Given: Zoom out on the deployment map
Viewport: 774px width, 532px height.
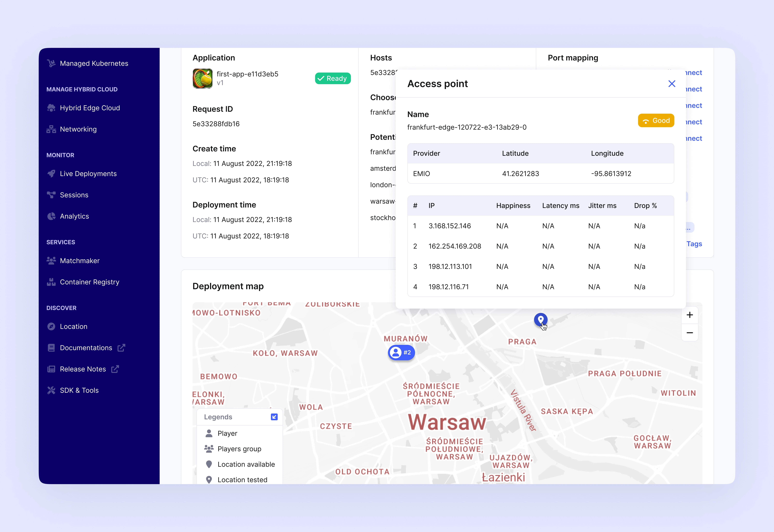Looking at the screenshot, I should pyautogui.click(x=690, y=333).
